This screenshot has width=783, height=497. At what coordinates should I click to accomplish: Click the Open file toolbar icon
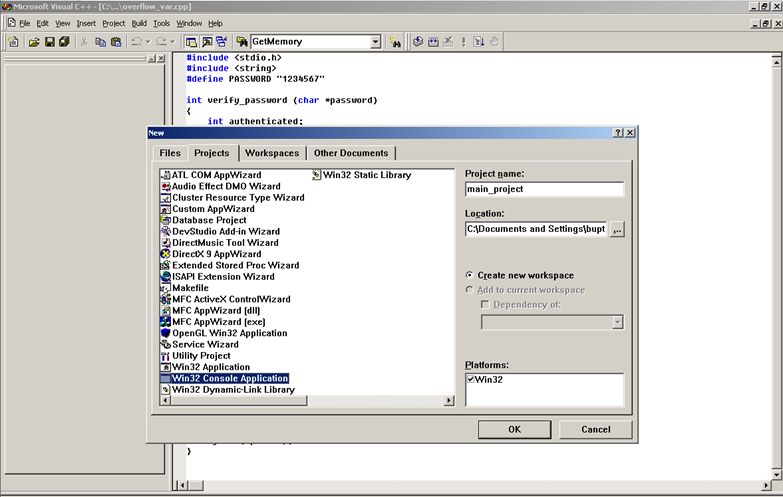(34, 42)
